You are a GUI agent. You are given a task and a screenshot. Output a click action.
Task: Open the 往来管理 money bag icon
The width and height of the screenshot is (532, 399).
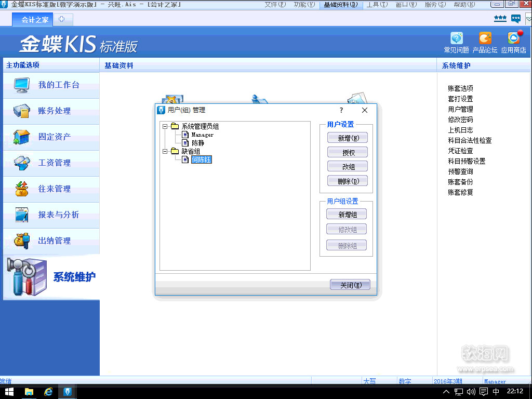(x=22, y=189)
